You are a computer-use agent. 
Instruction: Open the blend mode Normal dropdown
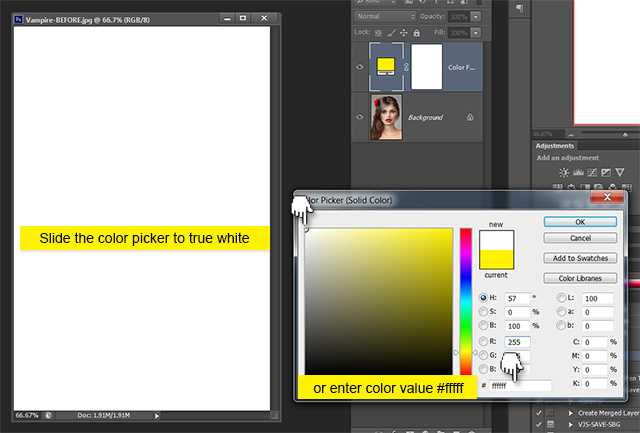[x=387, y=17]
